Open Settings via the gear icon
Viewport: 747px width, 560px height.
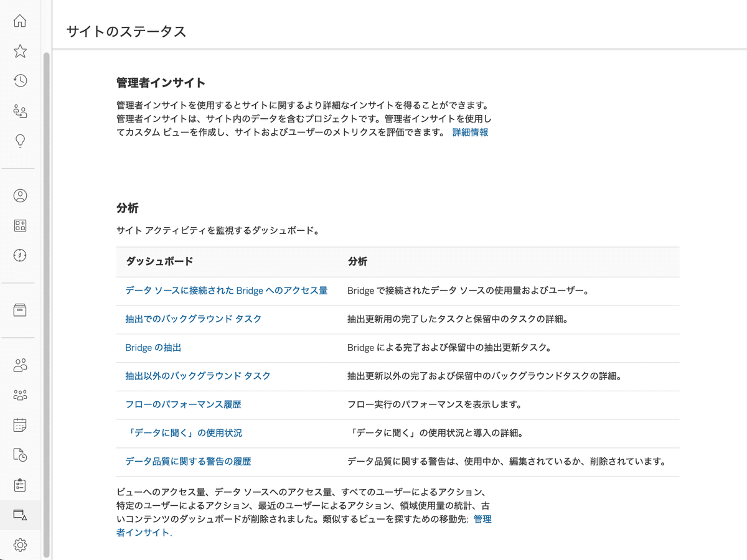[20, 545]
